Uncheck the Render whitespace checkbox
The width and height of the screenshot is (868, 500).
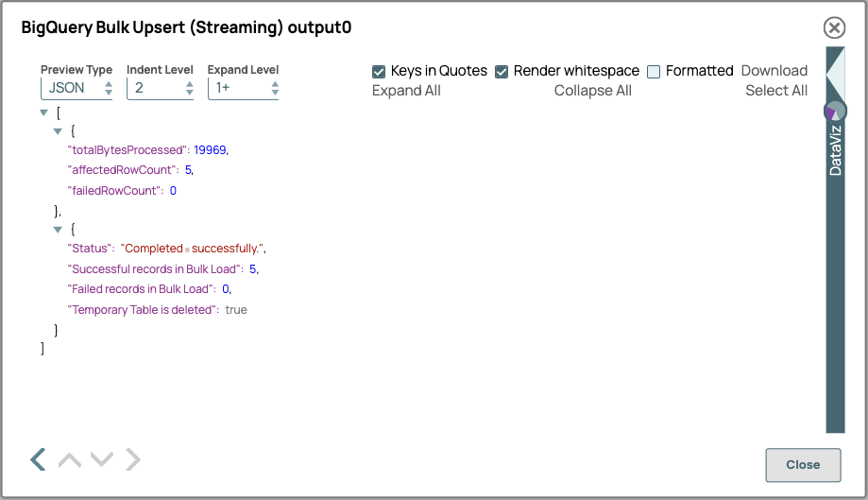tap(502, 72)
